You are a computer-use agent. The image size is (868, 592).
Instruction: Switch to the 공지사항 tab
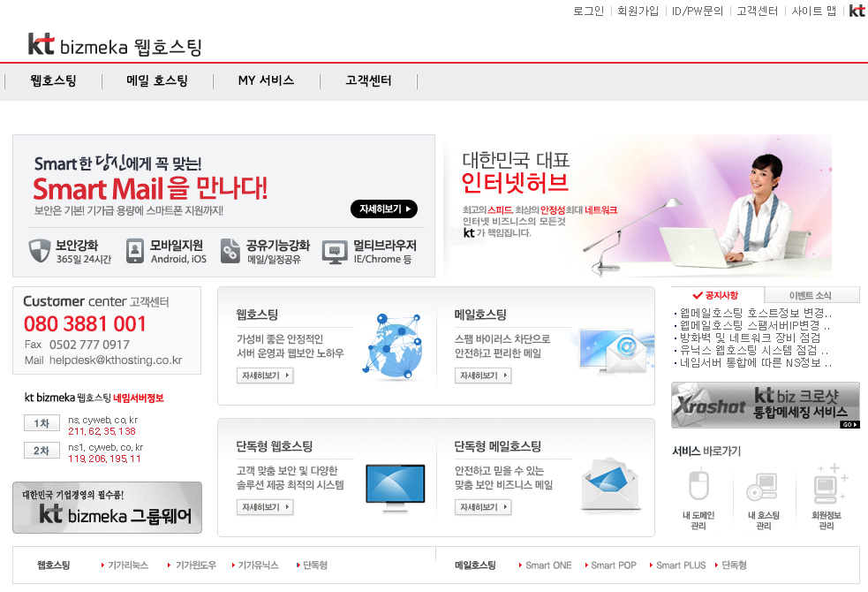pos(717,295)
